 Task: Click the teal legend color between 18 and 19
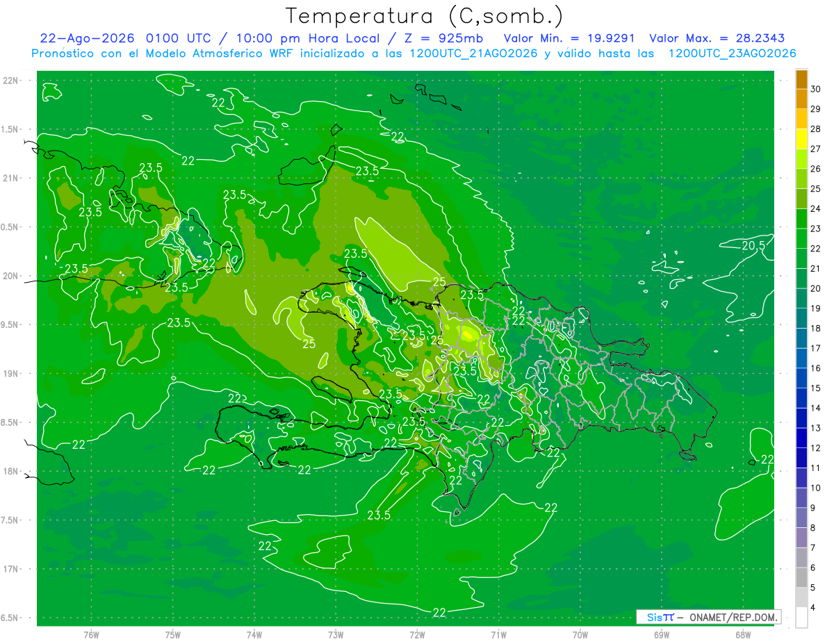point(801,318)
